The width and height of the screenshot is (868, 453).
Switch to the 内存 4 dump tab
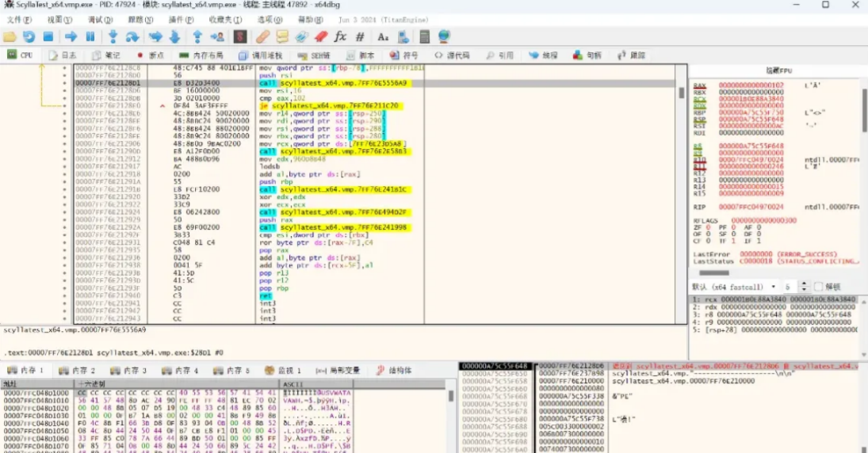point(180,371)
